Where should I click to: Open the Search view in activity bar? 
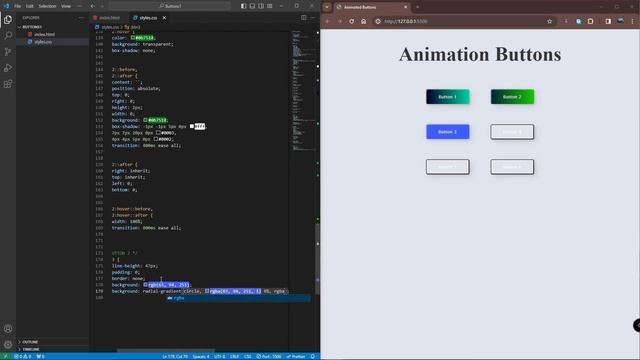8,36
